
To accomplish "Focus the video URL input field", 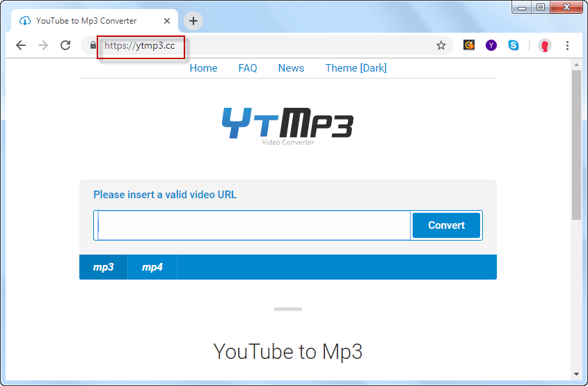I will click(253, 225).
